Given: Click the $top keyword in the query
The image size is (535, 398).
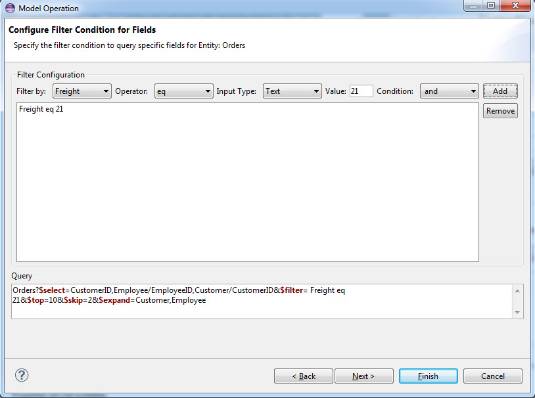Looking at the screenshot, I should click(35, 301).
